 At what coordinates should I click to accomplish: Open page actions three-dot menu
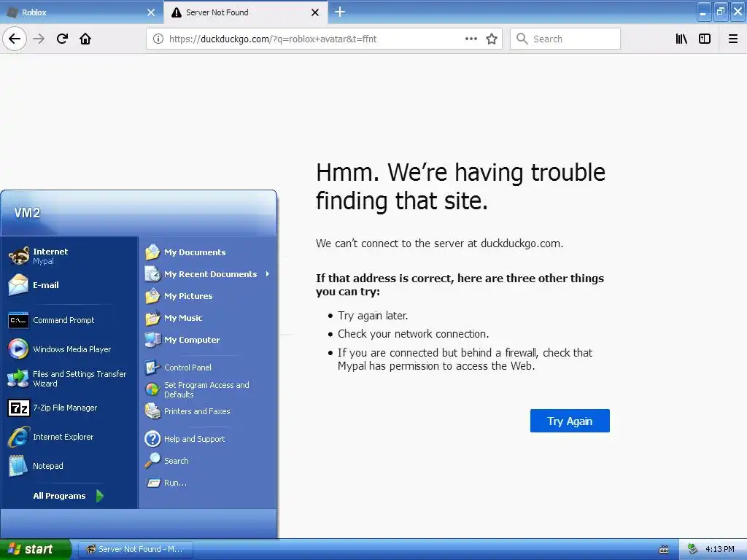pos(471,39)
